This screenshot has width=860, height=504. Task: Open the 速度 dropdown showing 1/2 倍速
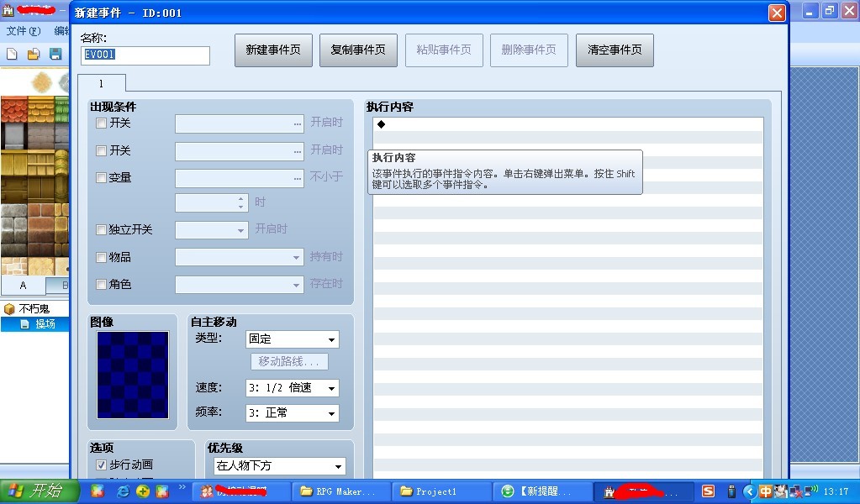(x=293, y=388)
